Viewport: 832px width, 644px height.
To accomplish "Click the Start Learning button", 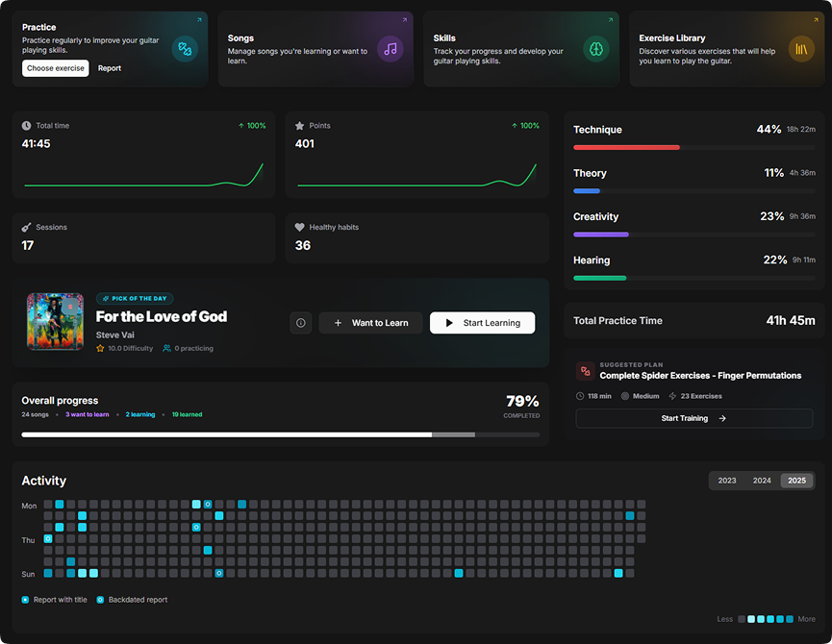I will pyautogui.click(x=482, y=323).
